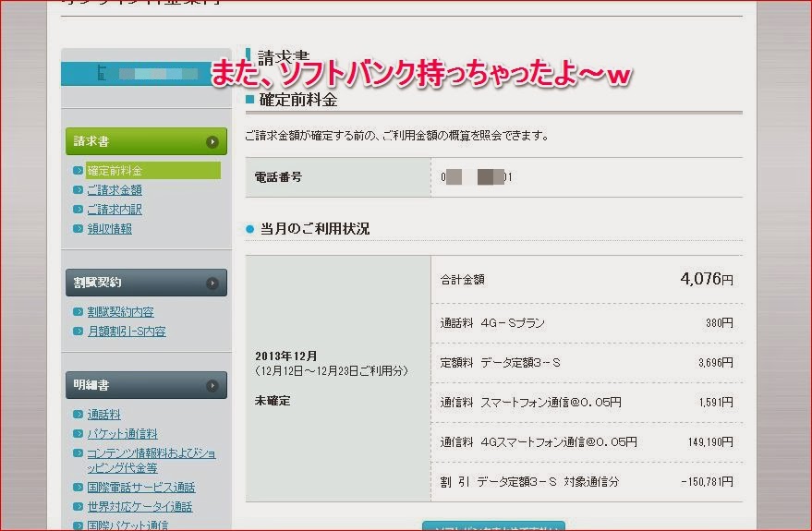Open the 領収情報 link

coord(109,228)
